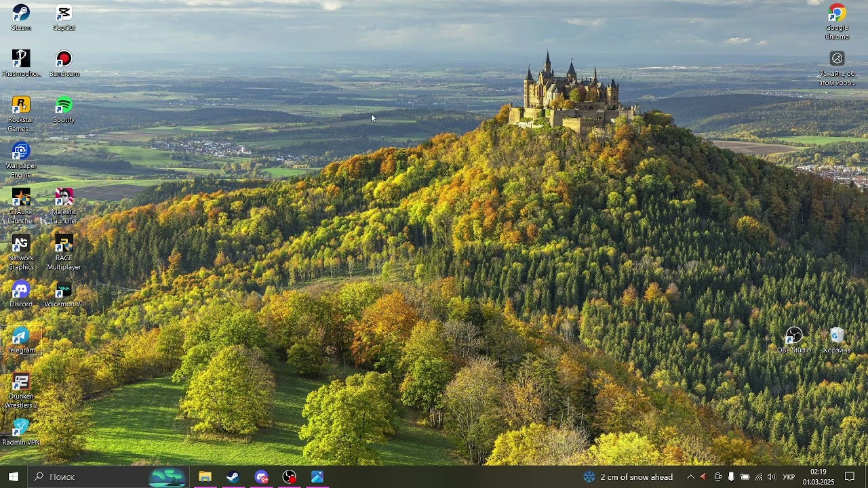The height and width of the screenshot is (488, 868).
Task: Open Rockstar Games Launcher icon
Action: pyautogui.click(x=21, y=114)
